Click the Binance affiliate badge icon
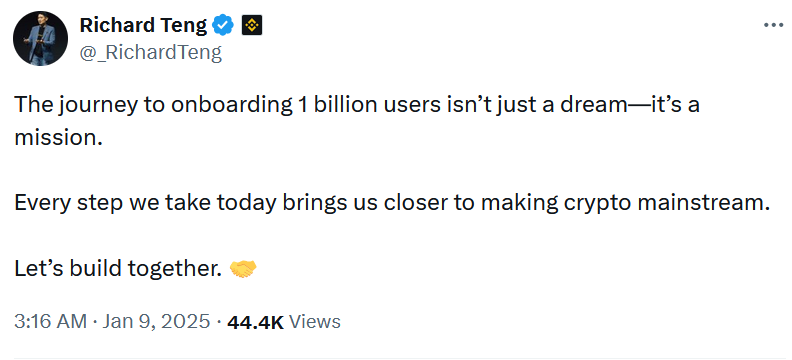This screenshot has width=792, height=360. pyautogui.click(x=252, y=25)
